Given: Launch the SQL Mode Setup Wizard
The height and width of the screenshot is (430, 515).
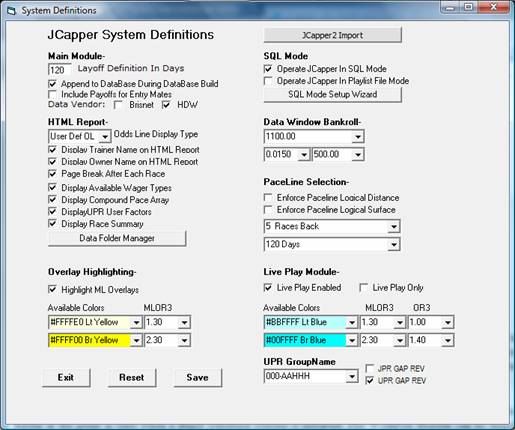Looking at the screenshot, I should coord(332,94).
